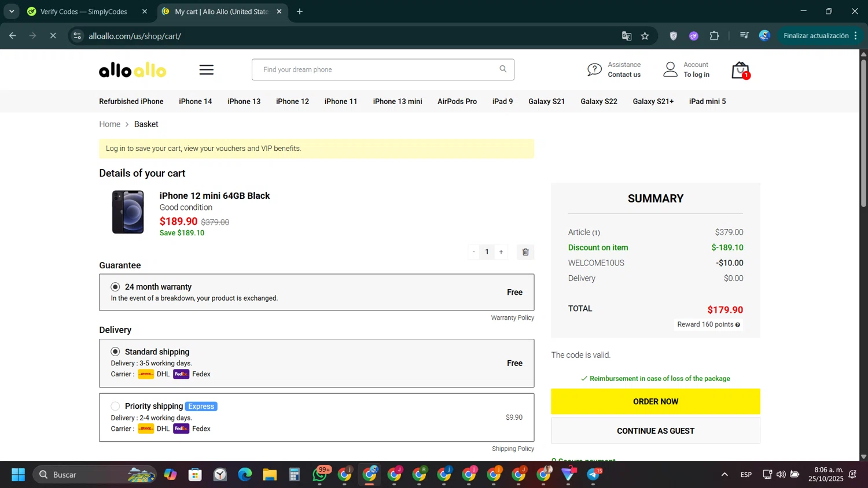The image size is (868, 488).
Task: Open tab search dropdown arrow
Action: [x=12, y=12]
